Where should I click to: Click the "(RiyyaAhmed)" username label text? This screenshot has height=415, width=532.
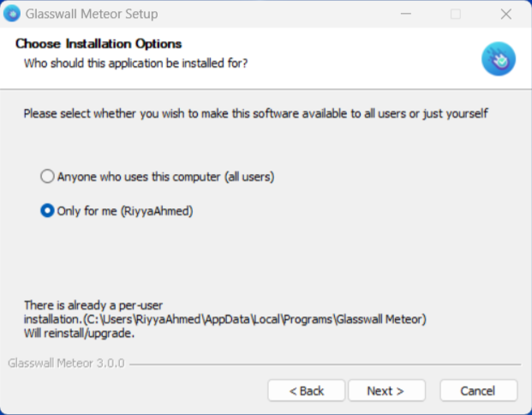pyautogui.click(x=157, y=211)
